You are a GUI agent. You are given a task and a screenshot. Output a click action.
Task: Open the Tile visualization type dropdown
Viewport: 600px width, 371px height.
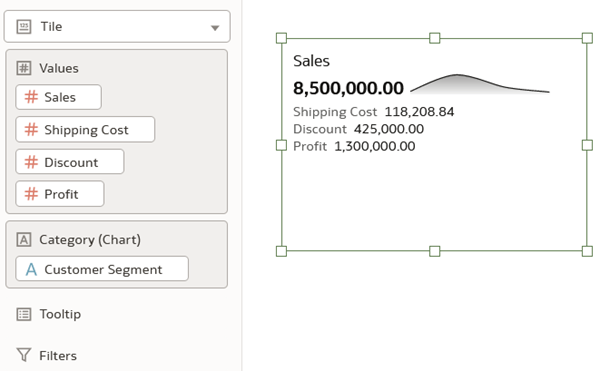tap(117, 26)
